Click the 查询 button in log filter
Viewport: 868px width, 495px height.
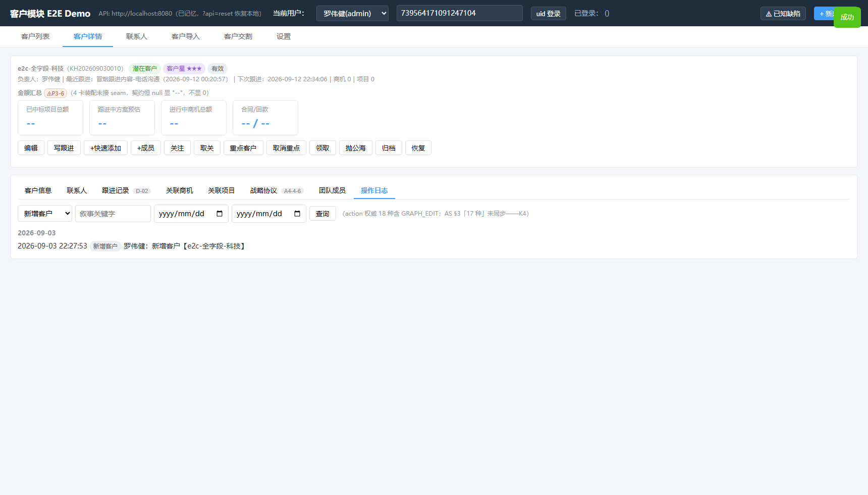click(322, 214)
